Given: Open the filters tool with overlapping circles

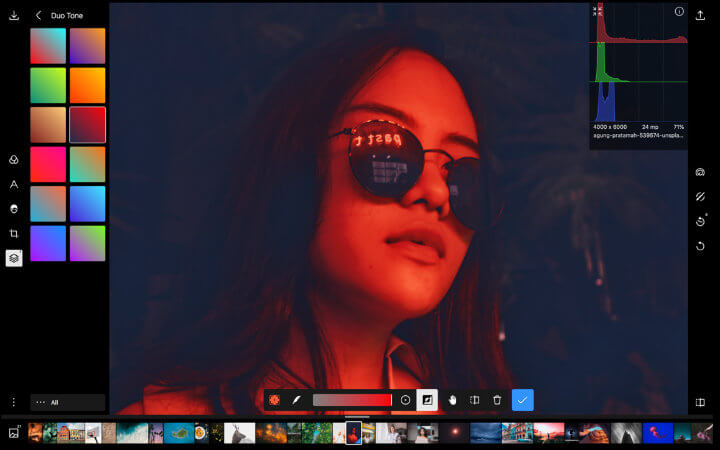Looking at the screenshot, I should click(14, 160).
